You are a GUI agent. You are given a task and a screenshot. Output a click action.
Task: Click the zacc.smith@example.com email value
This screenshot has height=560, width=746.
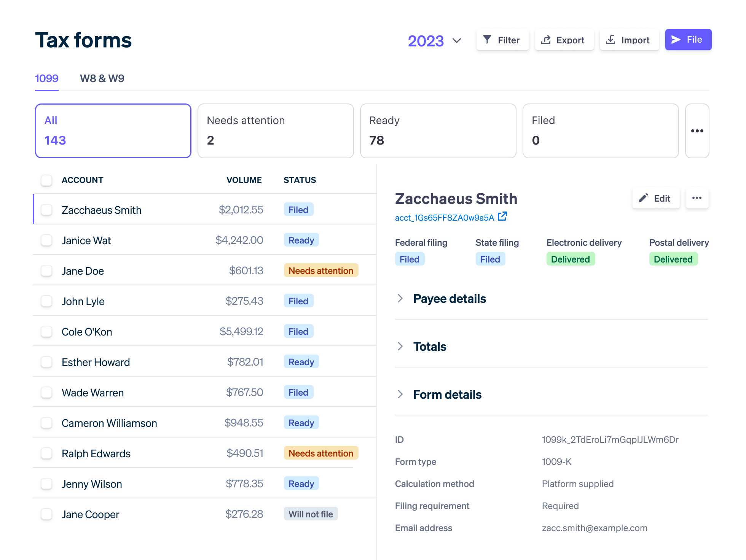595,528
